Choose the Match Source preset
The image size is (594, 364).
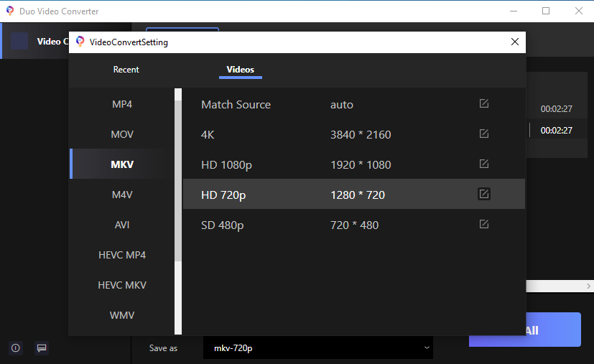[354, 104]
